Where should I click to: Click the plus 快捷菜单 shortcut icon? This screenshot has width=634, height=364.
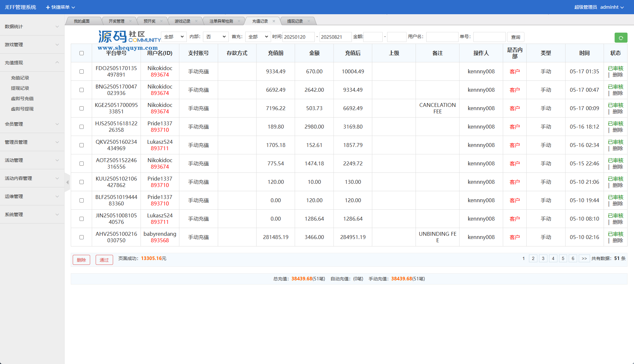pos(48,7)
